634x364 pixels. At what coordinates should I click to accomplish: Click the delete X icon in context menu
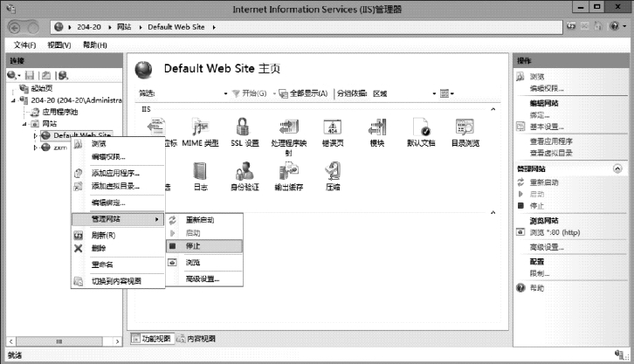point(79,249)
